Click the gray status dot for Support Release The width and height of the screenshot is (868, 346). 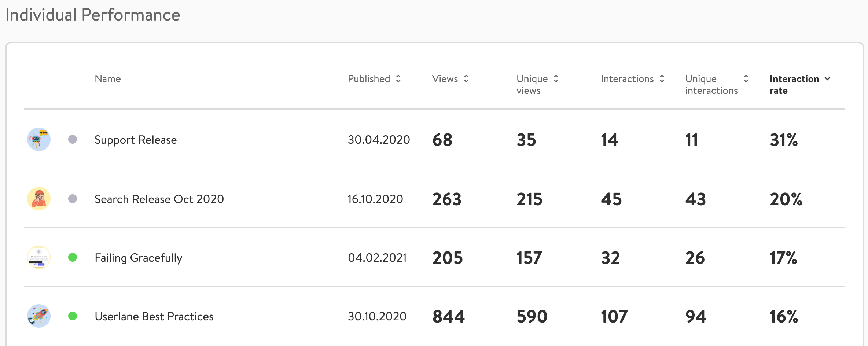[73, 139]
